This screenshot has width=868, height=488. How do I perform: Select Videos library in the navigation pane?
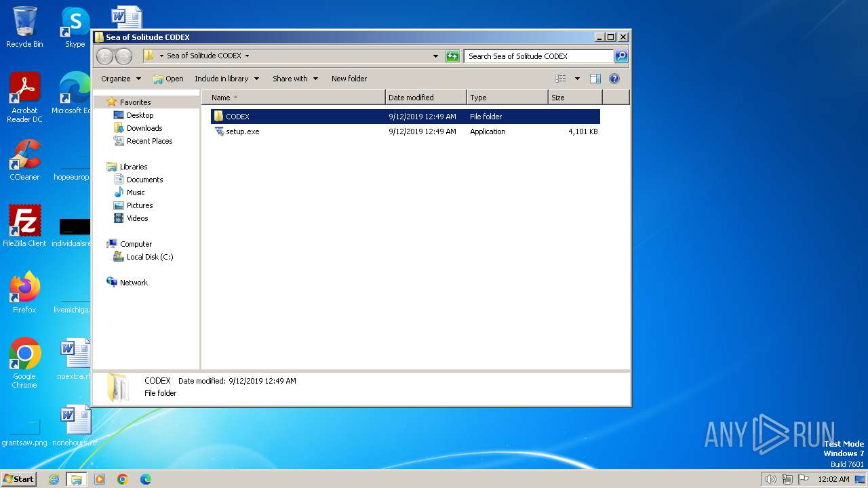click(x=137, y=218)
